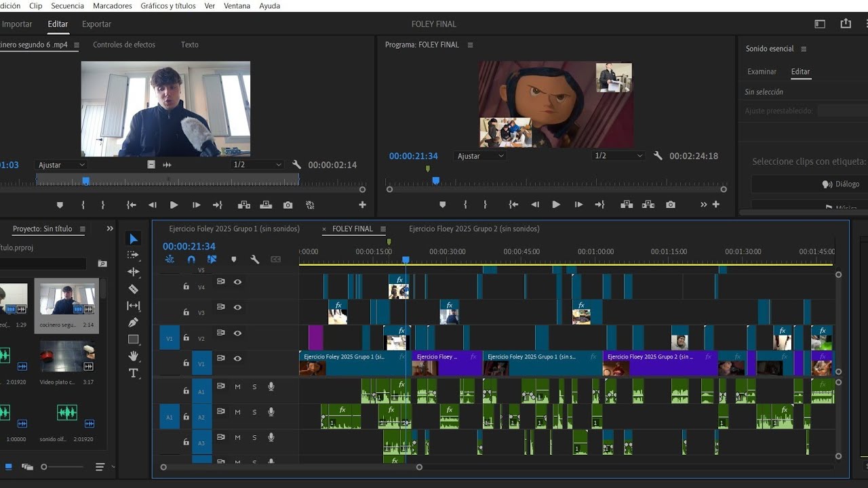Toggle visibility eye of track V3
Image resolution: width=868 pixels, height=488 pixels.
pos(237,308)
